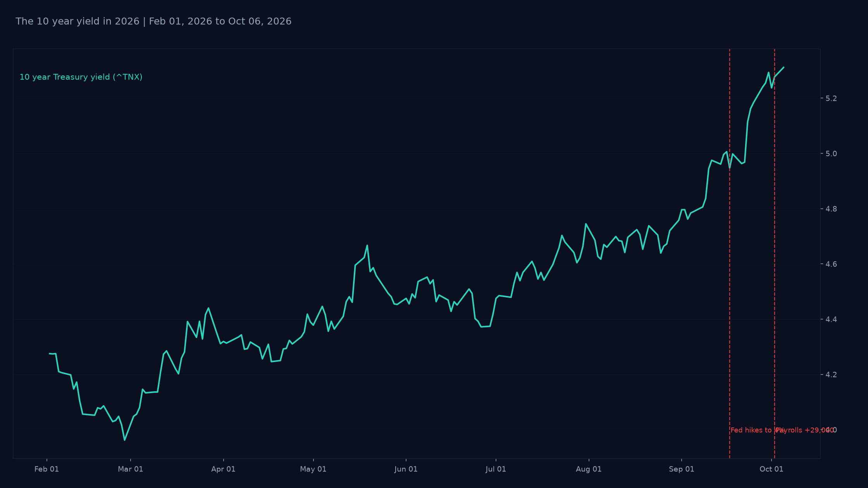The image size is (868, 488).
Task: Click the 'Jul 01' x-axis label
Action: pos(496,469)
